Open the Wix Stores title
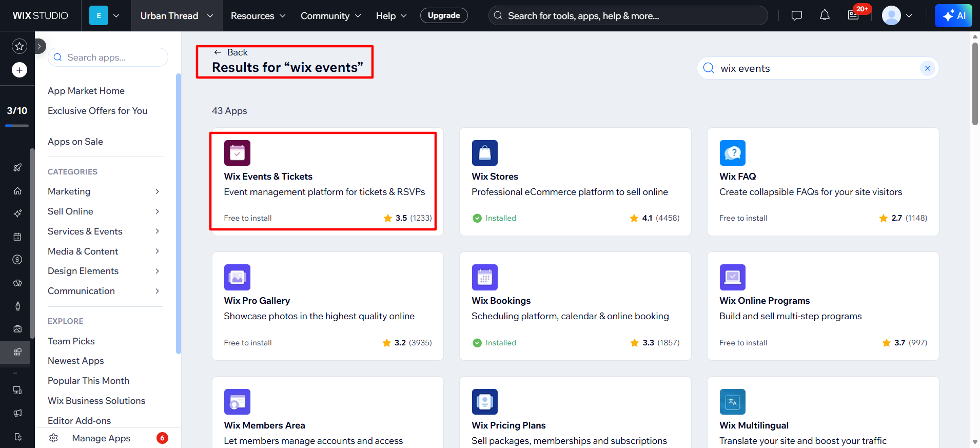This screenshot has height=448, width=980. (x=495, y=177)
